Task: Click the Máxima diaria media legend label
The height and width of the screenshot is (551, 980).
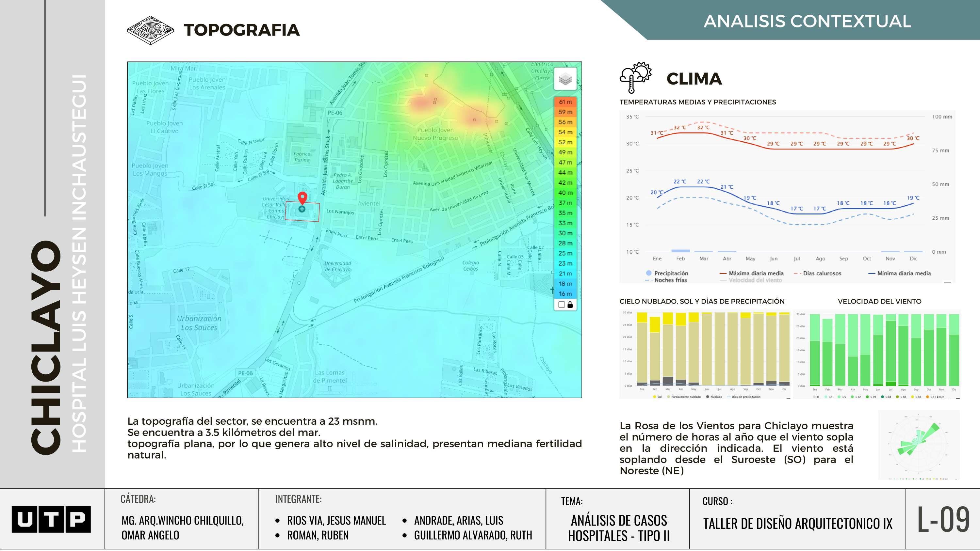Action: point(756,273)
